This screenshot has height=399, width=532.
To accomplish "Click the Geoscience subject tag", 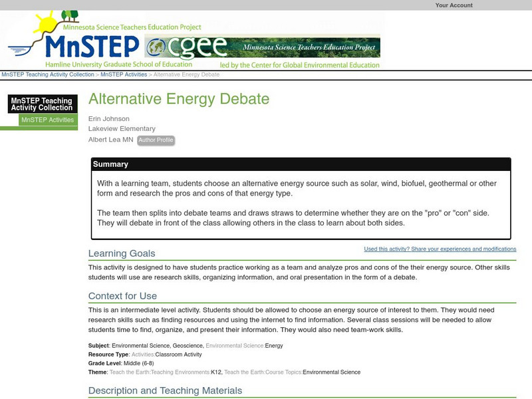I will [x=190, y=346].
